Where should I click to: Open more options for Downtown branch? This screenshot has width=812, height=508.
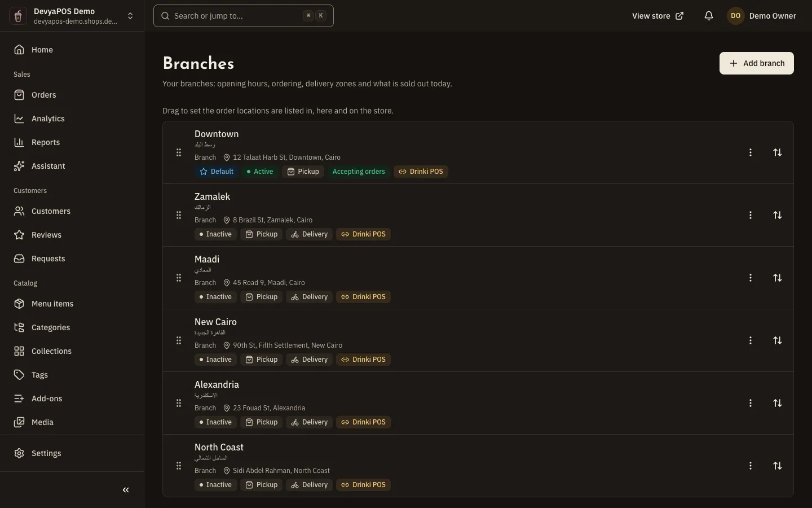coord(751,152)
